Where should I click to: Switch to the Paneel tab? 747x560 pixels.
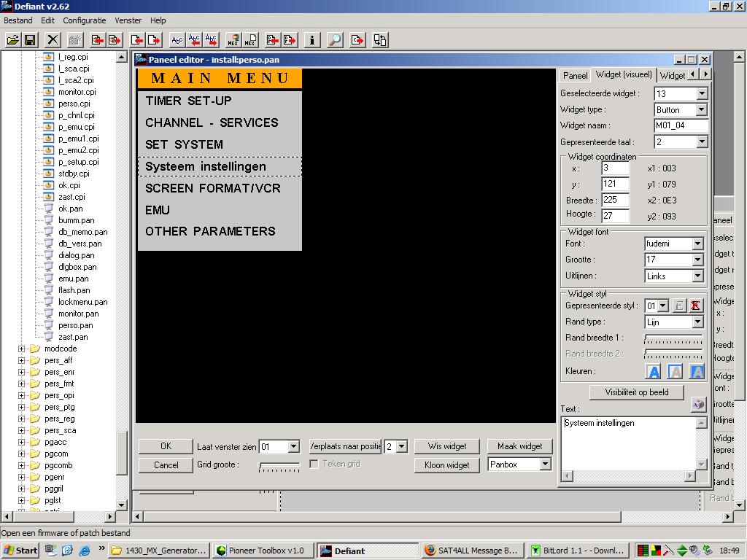tap(575, 76)
